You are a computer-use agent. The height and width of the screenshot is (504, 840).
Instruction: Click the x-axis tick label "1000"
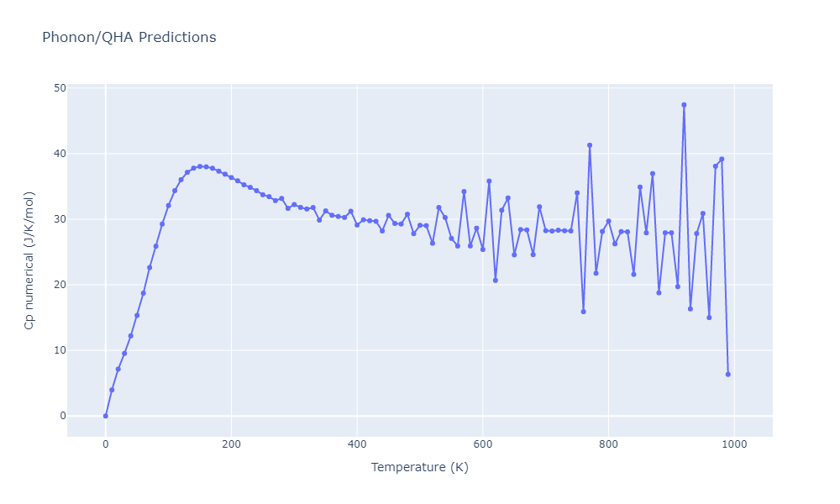click(x=734, y=444)
